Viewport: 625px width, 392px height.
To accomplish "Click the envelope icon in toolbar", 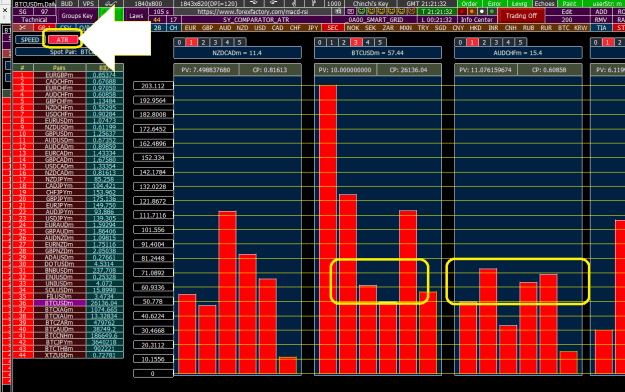I will coord(351,12).
